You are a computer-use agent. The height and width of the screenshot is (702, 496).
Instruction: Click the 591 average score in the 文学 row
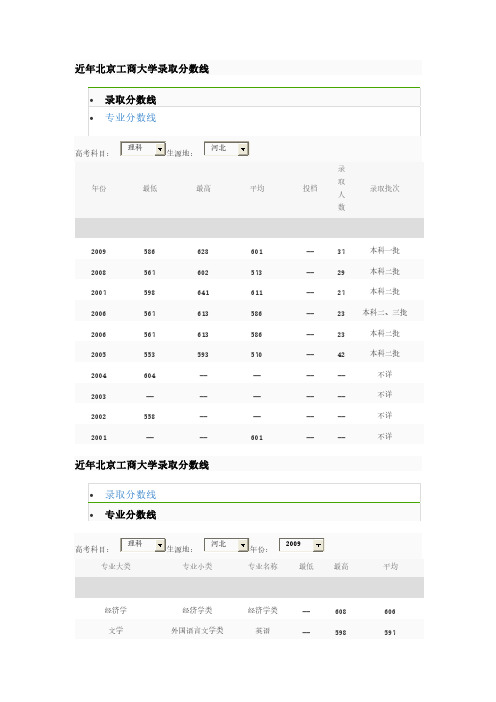(x=390, y=633)
